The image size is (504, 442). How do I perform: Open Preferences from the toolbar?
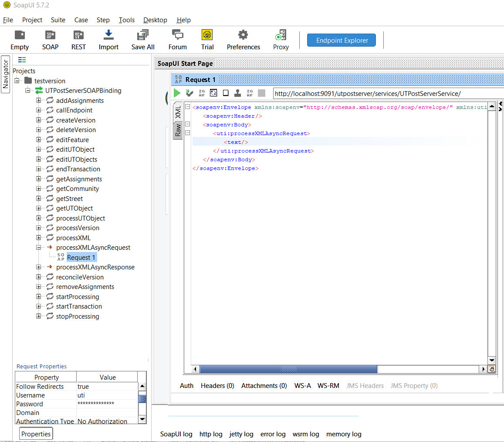click(x=244, y=40)
